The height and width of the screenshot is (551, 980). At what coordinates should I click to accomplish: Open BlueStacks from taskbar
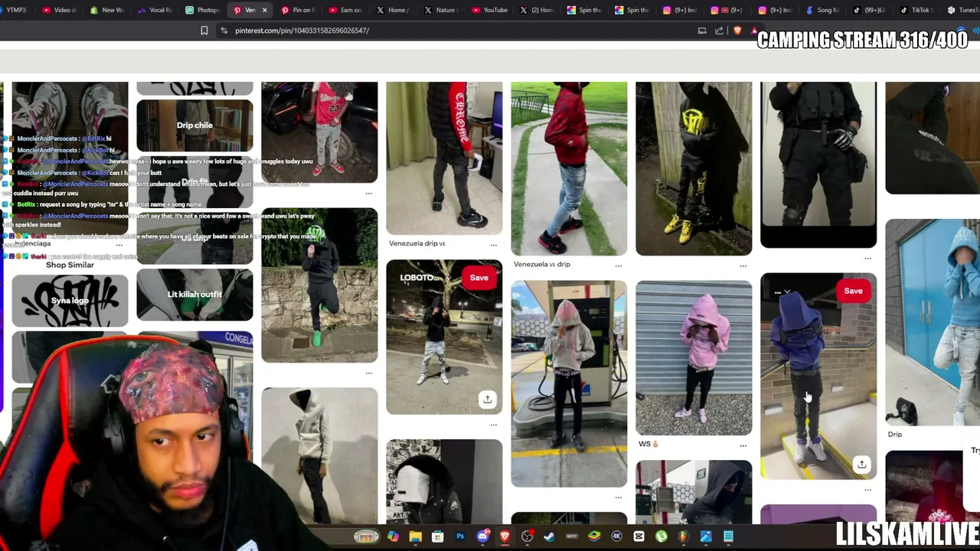pos(594,536)
